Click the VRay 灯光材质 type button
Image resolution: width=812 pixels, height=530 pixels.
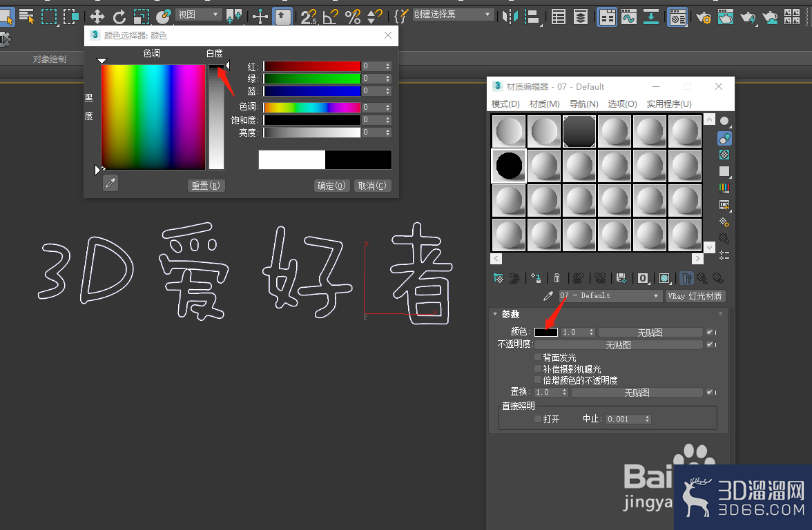tap(695, 296)
